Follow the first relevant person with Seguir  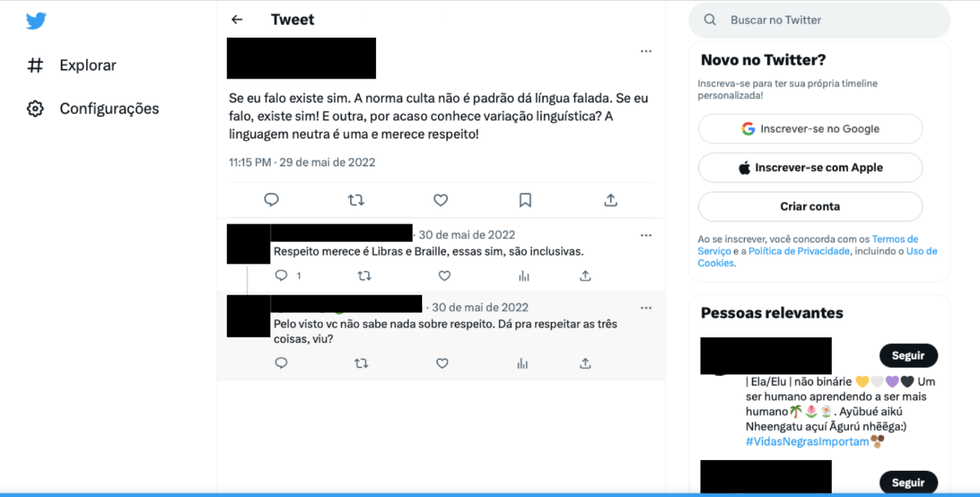point(908,355)
